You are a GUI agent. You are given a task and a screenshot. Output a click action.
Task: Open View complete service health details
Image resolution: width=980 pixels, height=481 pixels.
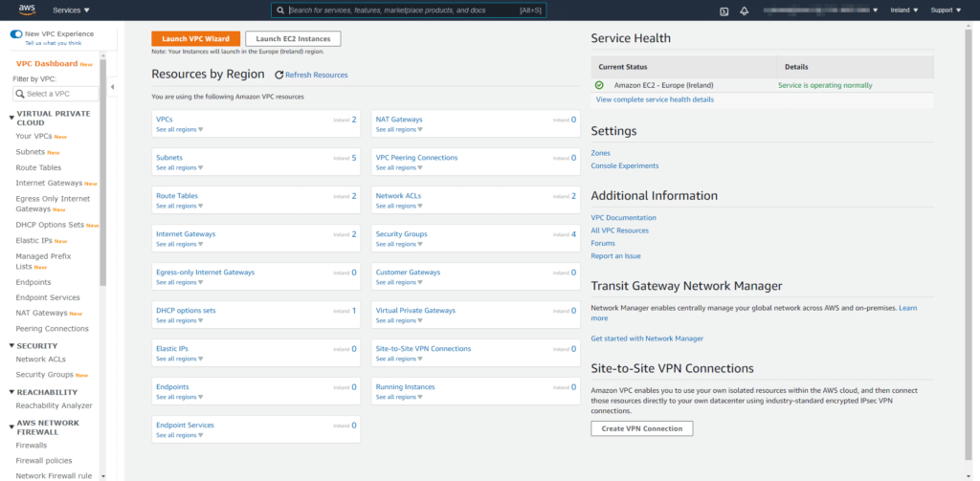(655, 99)
